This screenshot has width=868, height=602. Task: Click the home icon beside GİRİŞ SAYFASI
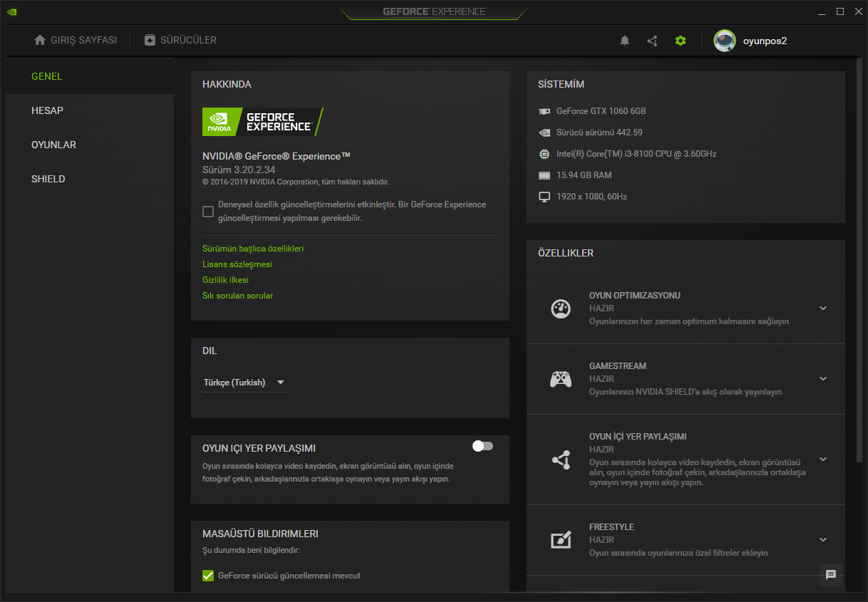[40, 40]
